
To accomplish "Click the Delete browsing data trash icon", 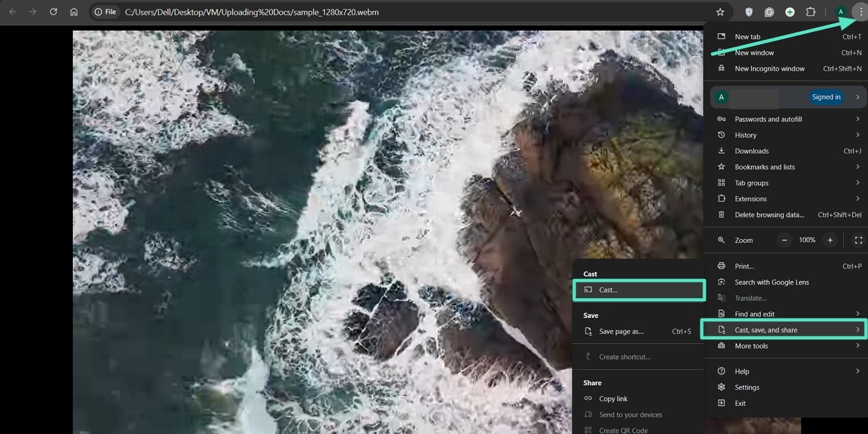I will click(x=721, y=215).
